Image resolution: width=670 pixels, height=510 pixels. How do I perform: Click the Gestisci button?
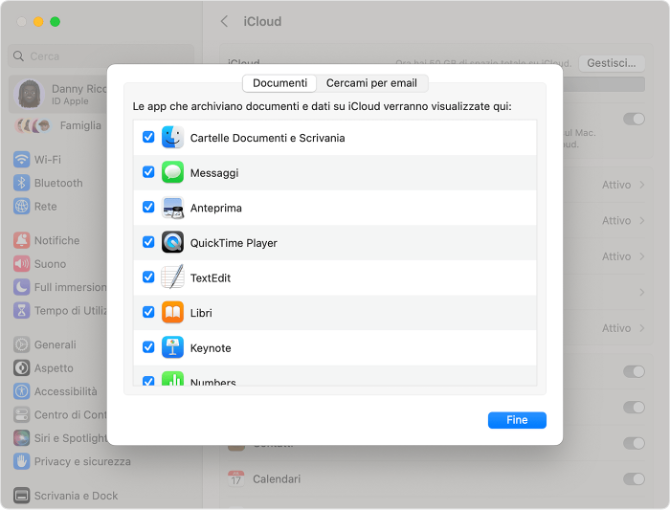pyautogui.click(x=610, y=62)
